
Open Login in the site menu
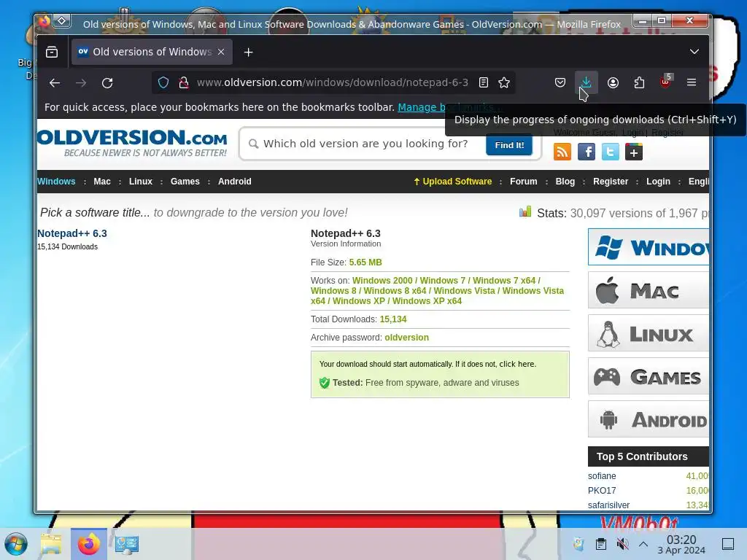pyautogui.click(x=658, y=182)
